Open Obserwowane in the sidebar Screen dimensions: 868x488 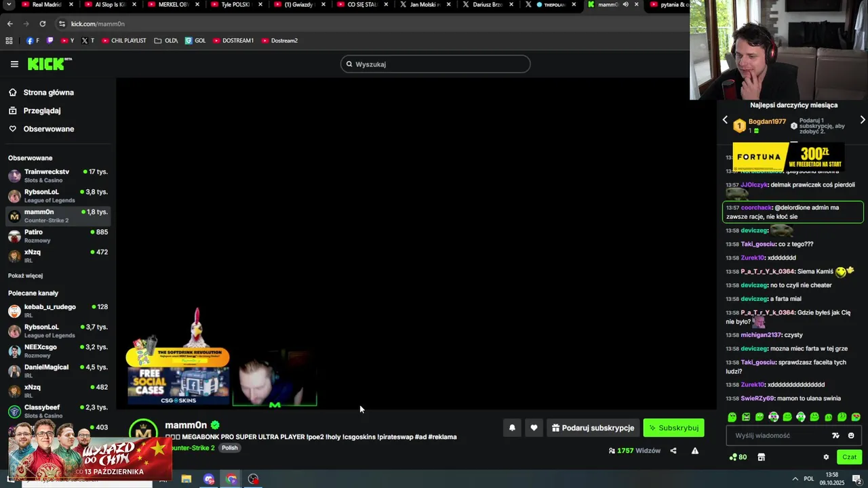click(x=48, y=129)
